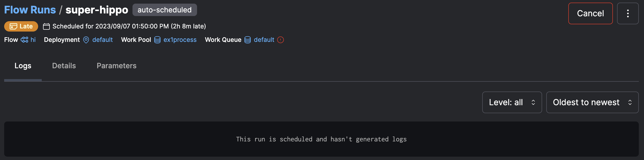Expand the Level selector chevron

pos(533,102)
